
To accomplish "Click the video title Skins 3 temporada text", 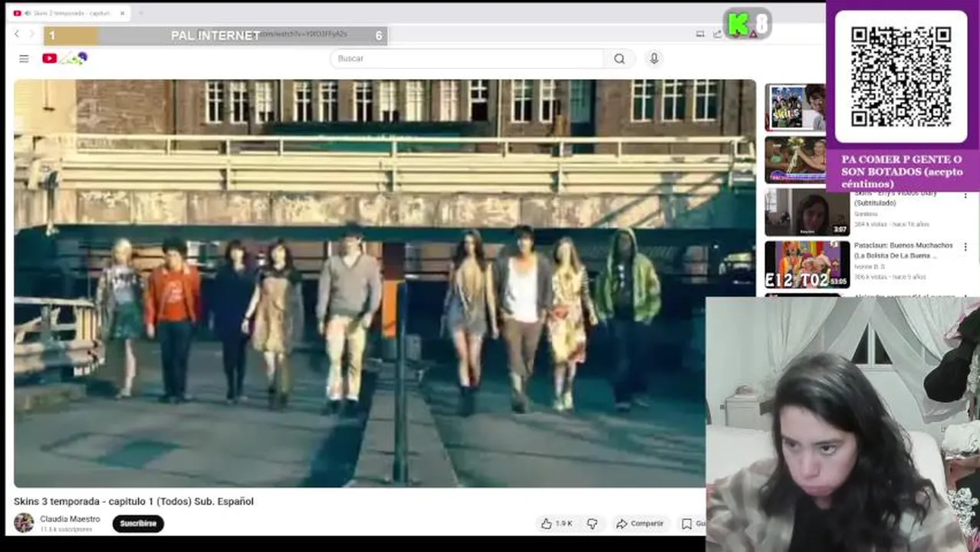I will [x=133, y=501].
